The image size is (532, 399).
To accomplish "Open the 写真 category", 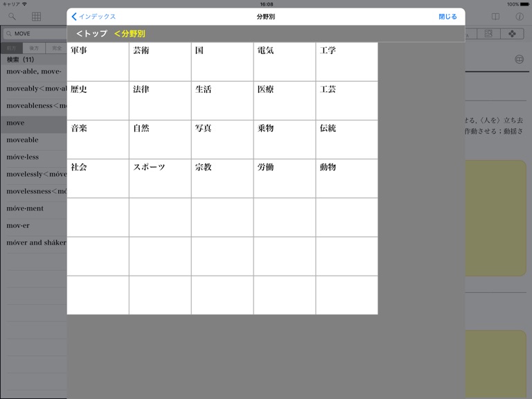I will coord(222,139).
